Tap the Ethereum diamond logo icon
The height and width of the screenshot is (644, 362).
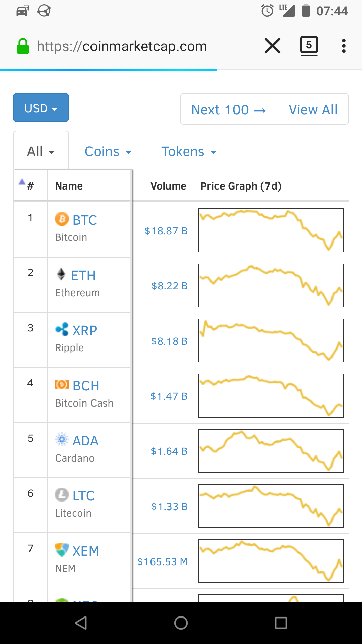click(61, 274)
